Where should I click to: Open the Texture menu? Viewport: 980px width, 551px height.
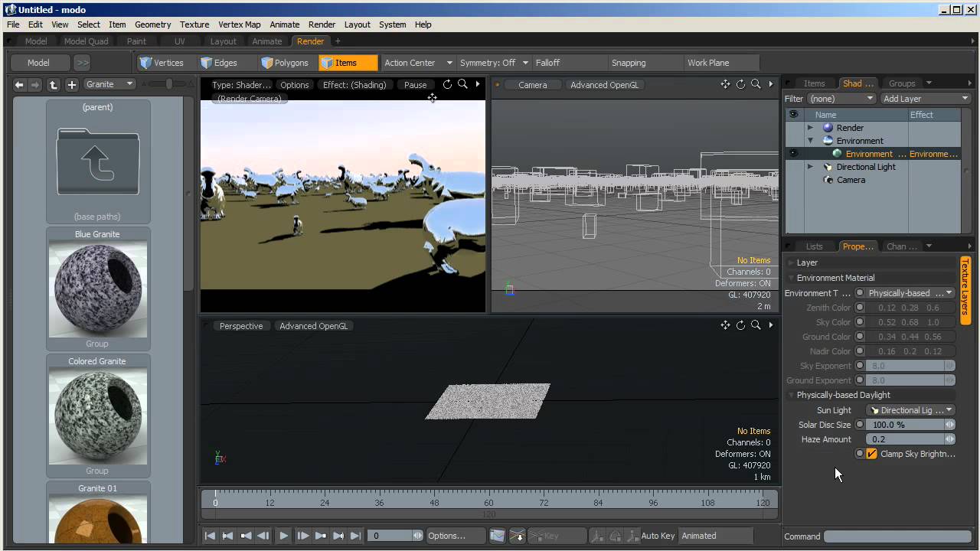pos(194,24)
